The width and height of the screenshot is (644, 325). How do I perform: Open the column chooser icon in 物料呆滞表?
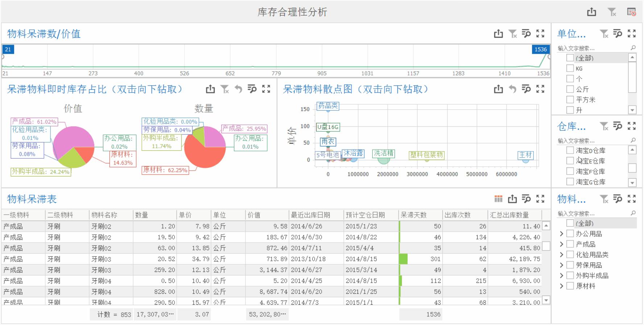[x=499, y=199]
